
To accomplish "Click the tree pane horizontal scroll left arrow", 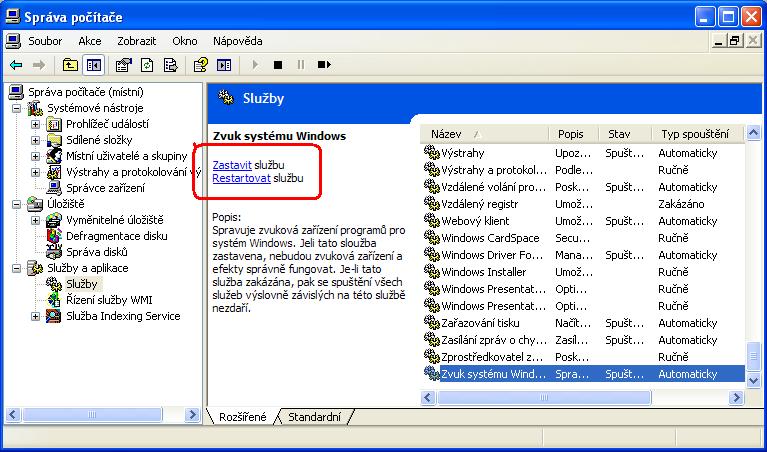I will click(x=13, y=415).
